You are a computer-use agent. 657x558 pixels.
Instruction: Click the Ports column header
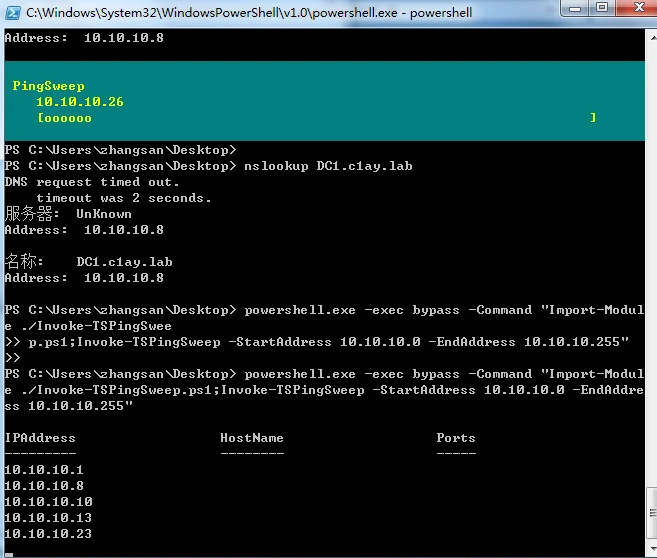(456, 438)
